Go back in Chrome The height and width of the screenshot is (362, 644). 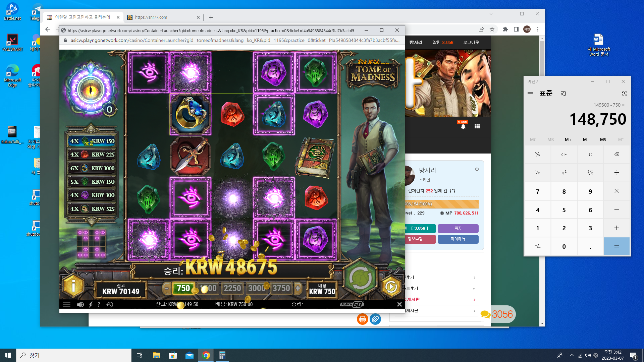(x=48, y=29)
